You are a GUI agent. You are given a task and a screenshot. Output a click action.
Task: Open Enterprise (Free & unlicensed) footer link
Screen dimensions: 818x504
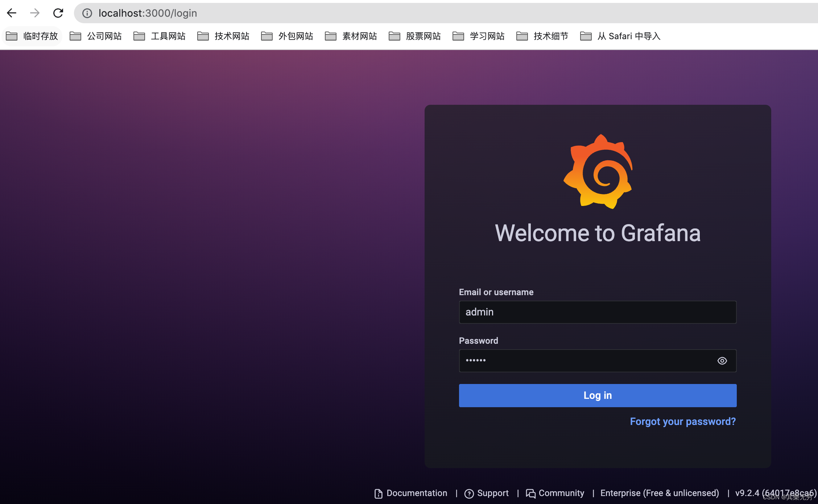pyautogui.click(x=660, y=493)
